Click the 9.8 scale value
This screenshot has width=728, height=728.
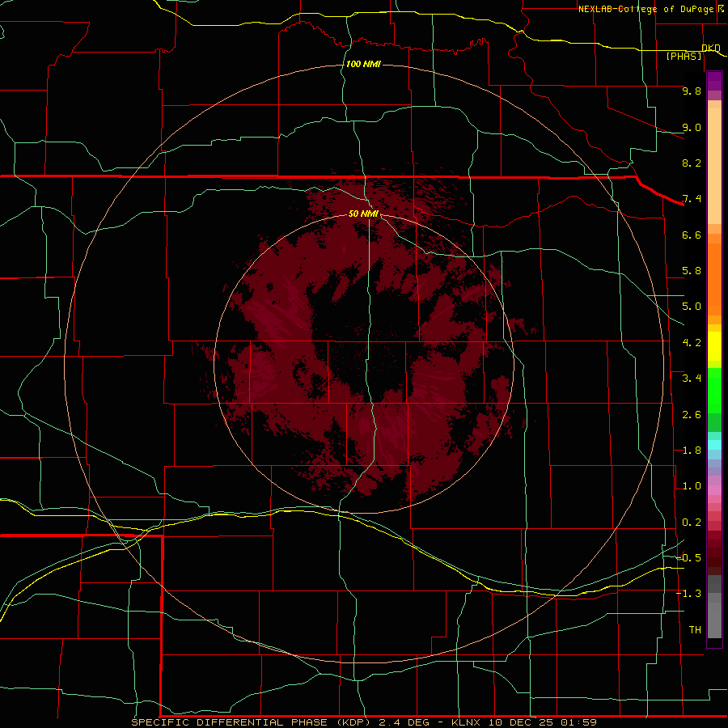click(x=692, y=91)
